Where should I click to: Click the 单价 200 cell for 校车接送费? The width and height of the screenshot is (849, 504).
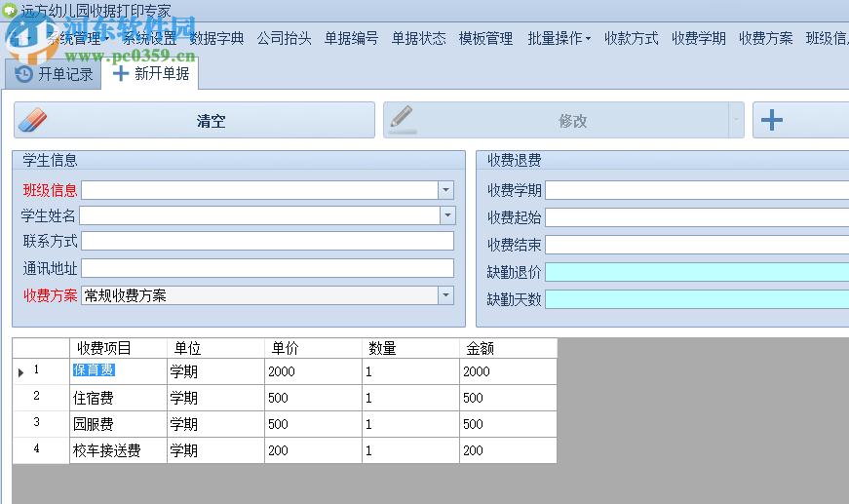(x=313, y=450)
